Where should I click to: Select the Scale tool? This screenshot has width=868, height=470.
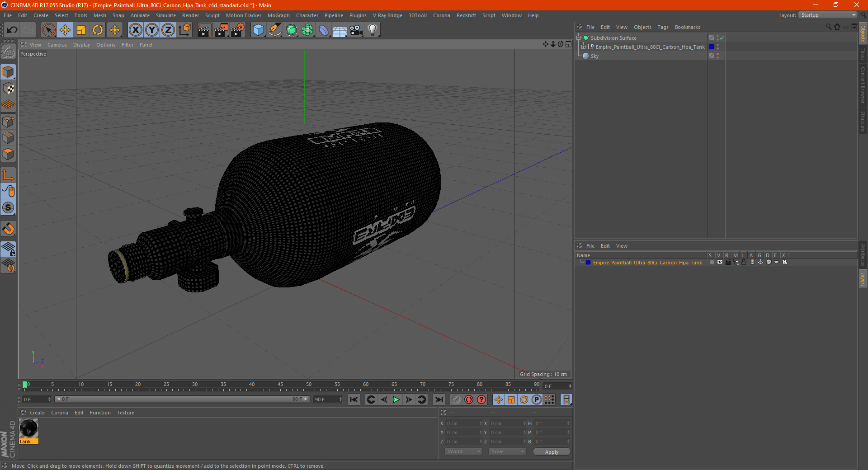(x=81, y=30)
